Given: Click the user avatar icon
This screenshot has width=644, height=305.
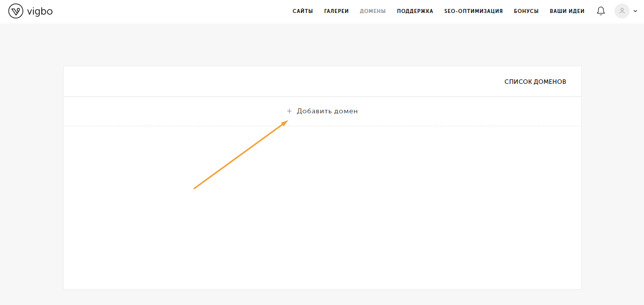Looking at the screenshot, I should (622, 11).
